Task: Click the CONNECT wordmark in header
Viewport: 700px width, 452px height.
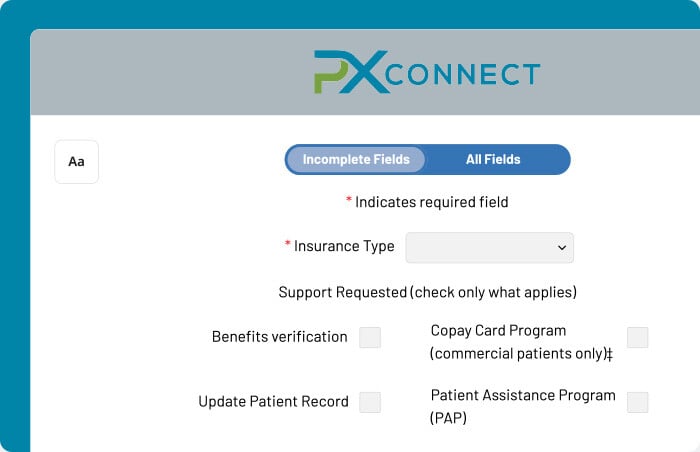Action: [462, 74]
